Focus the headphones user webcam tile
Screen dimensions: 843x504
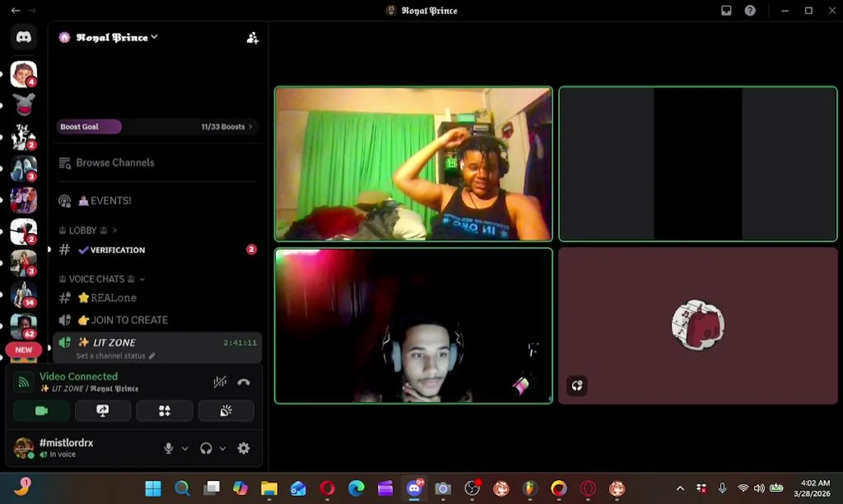[413, 325]
